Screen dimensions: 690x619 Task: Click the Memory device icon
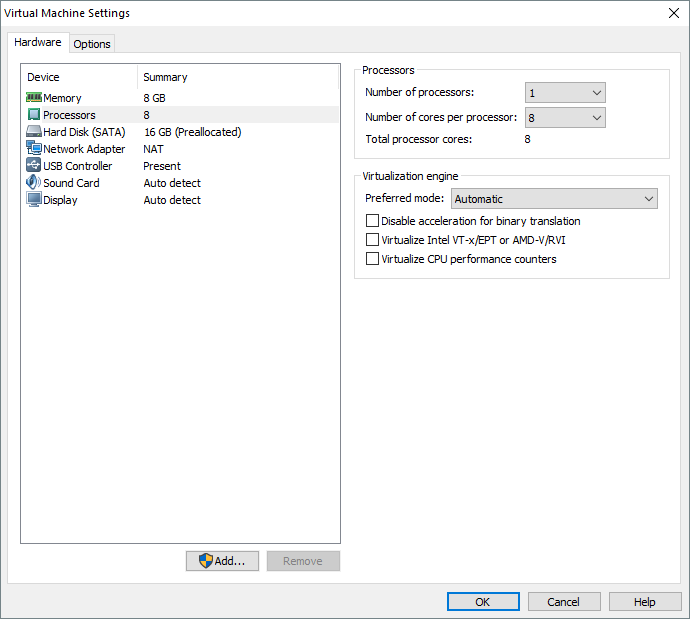[33, 98]
